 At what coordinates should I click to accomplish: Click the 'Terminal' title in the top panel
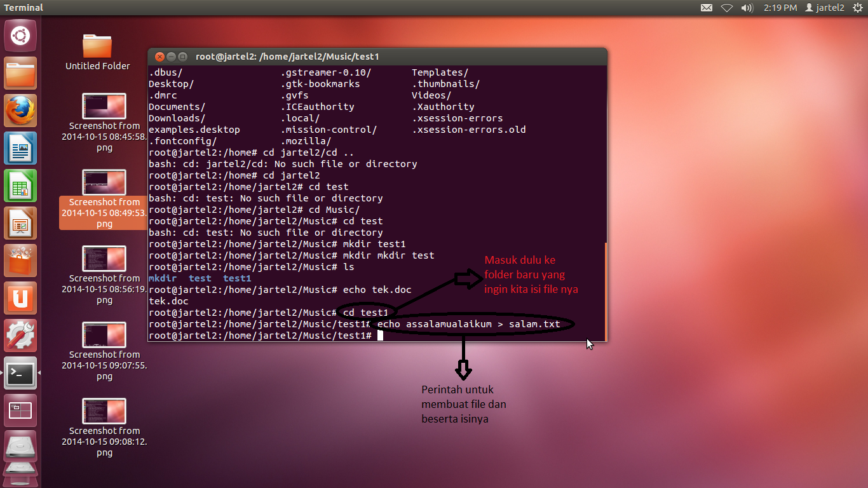coord(24,8)
